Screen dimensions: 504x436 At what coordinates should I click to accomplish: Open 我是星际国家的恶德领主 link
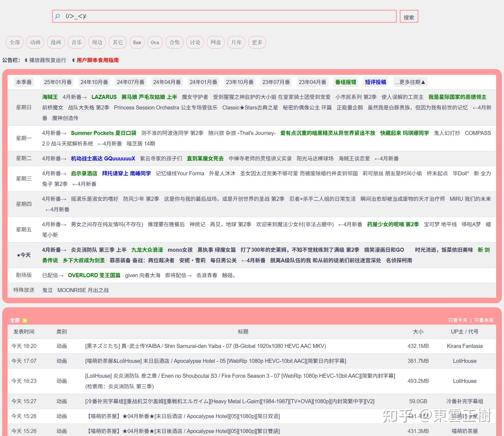pyautogui.click(x=457, y=97)
